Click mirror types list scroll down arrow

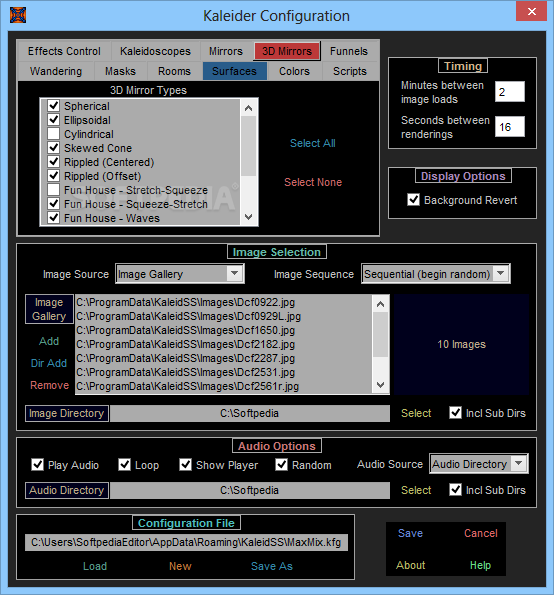pyautogui.click(x=249, y=217)
